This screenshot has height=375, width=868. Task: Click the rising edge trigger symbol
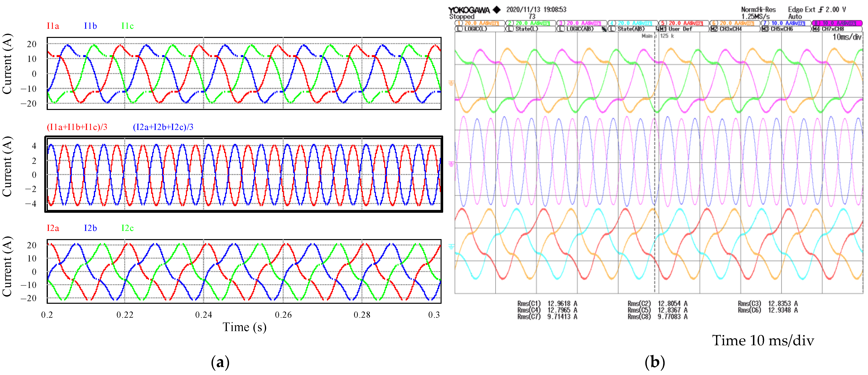(x=821, y=10)
